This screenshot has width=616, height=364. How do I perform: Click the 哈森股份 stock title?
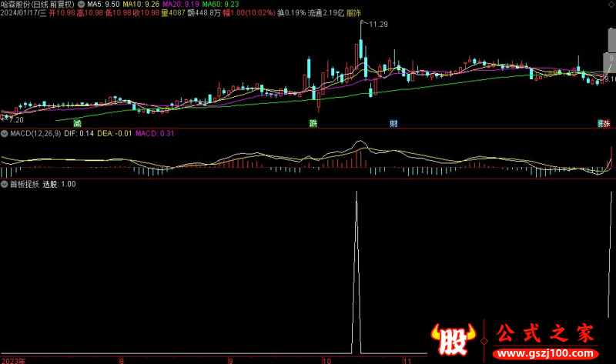(17, 4)
